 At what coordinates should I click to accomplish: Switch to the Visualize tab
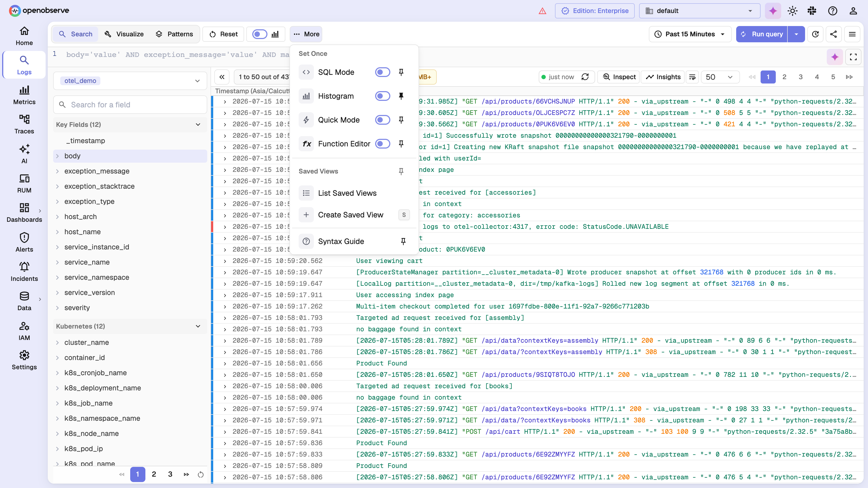coord(124,34)
